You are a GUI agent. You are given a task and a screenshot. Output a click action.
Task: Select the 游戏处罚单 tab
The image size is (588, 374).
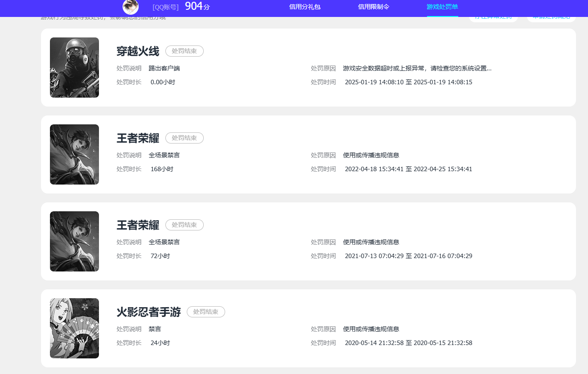coord(442,7)
